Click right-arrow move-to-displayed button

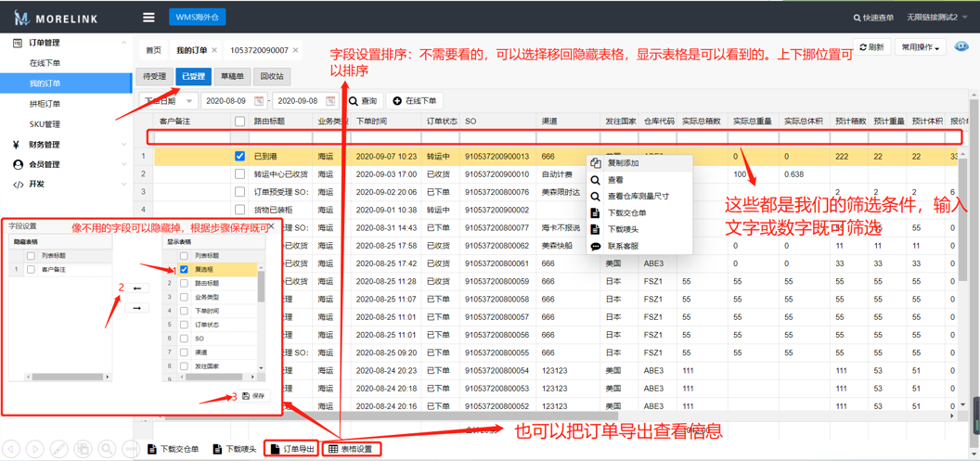[137, 308]
